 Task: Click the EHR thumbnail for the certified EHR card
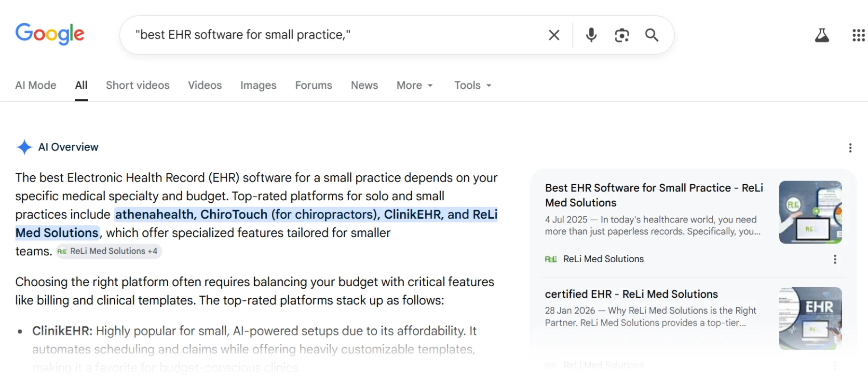[x=810, y=318]
